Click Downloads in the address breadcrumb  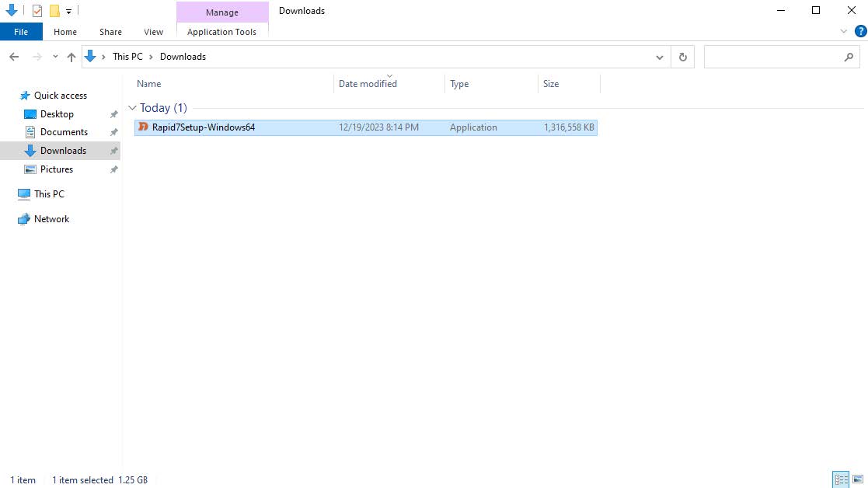click(183, 57)
